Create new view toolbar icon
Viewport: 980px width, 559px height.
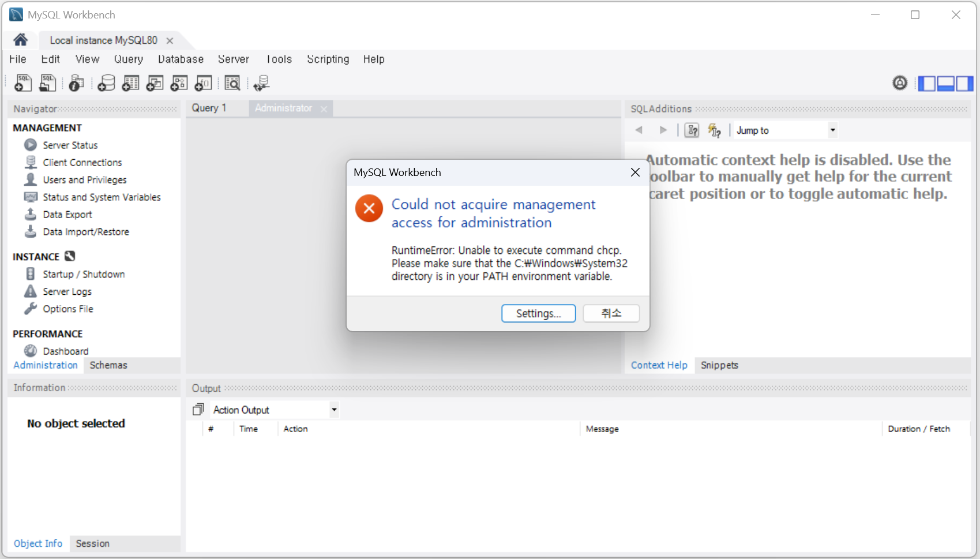click(155, 83)
